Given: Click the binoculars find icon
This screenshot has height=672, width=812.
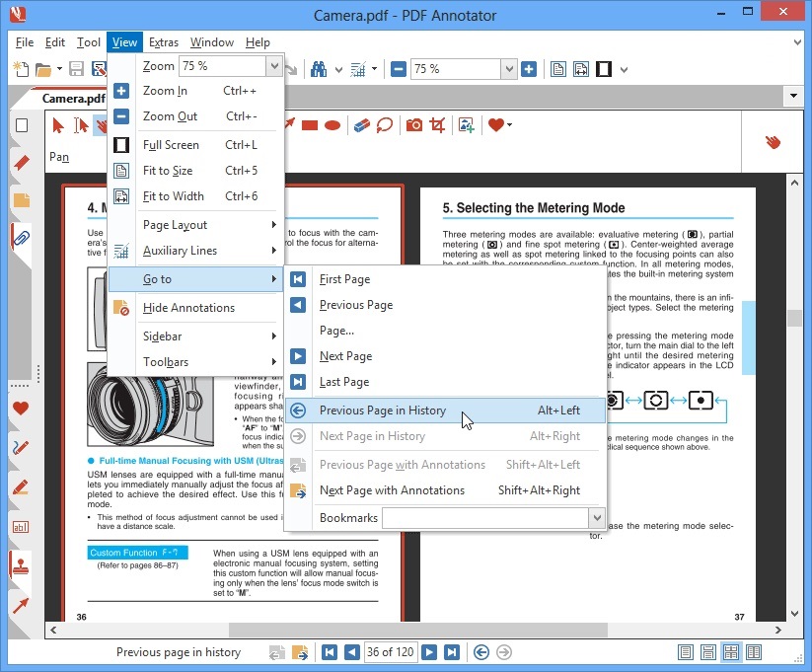Looking at the screenshot, I should (x=320, y=69).
